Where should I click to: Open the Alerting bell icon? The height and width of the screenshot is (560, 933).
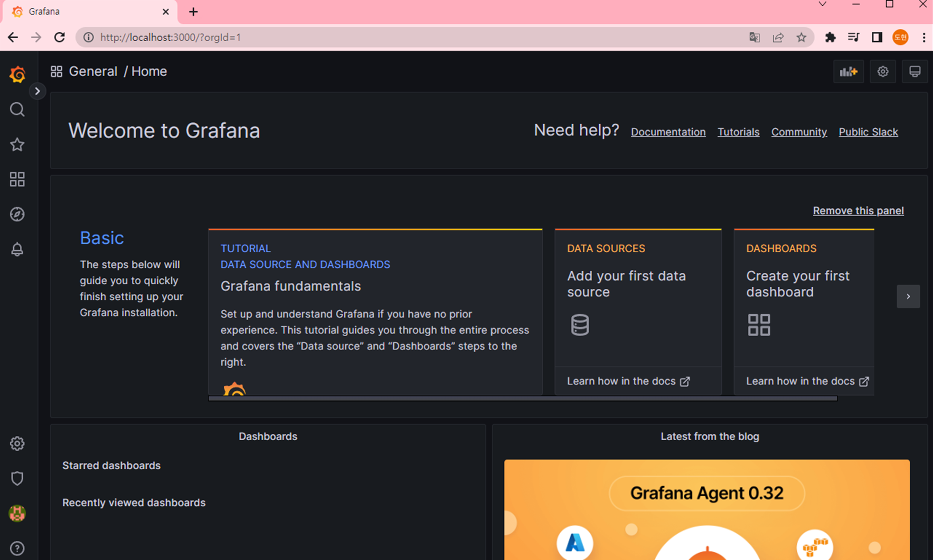click(x=17, y=249)
